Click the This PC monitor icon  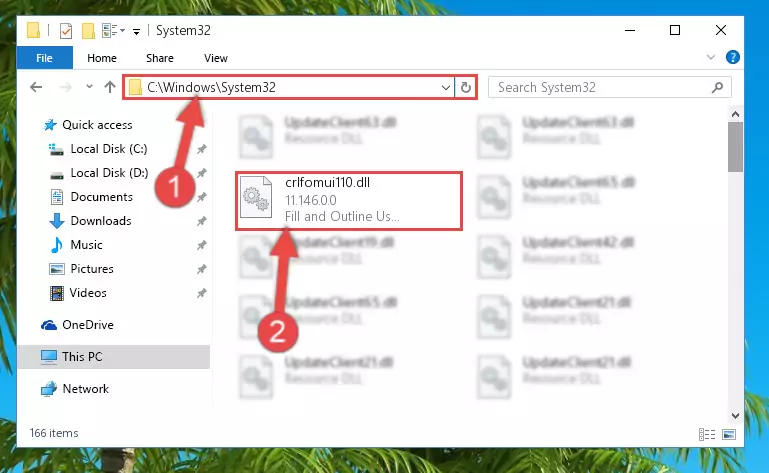(x=49, y=357)
